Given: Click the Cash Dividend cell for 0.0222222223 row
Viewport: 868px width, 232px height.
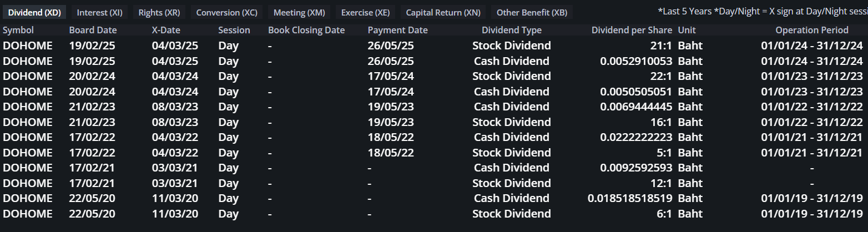Looking at the screenshot, I should pos(512,137).
